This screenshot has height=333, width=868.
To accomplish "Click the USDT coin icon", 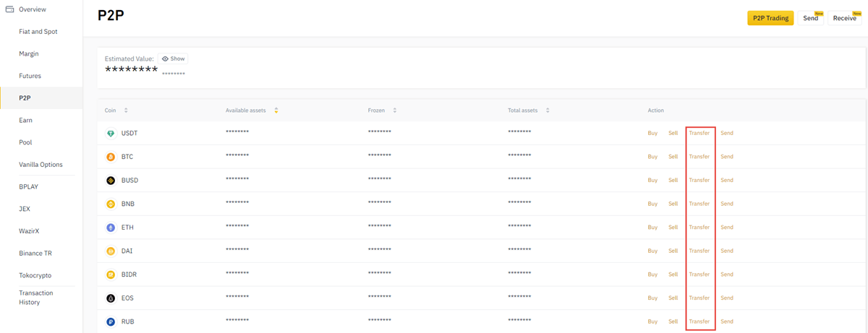I will (x=111, y=134).
